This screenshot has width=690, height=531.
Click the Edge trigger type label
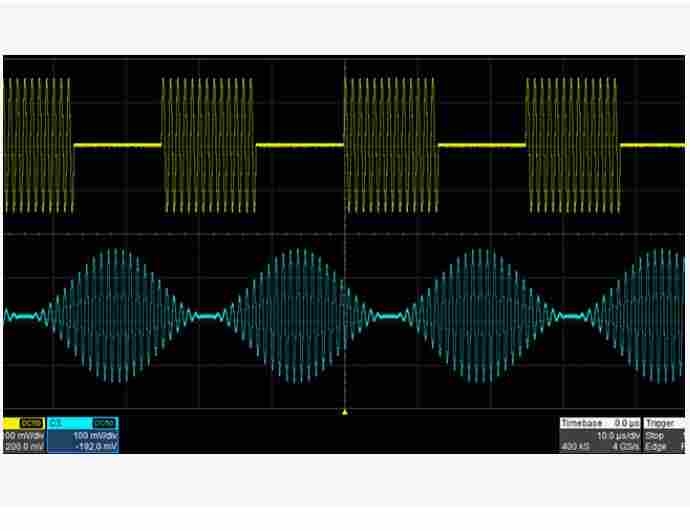(x=656, y=447)
